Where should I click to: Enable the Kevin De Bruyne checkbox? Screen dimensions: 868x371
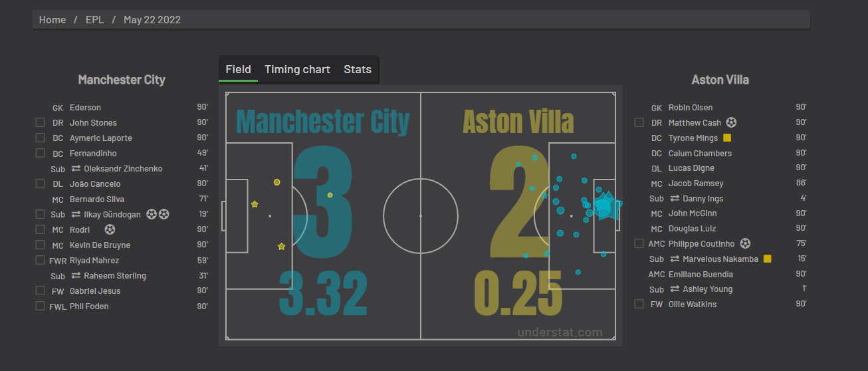(x=41, y=245)
